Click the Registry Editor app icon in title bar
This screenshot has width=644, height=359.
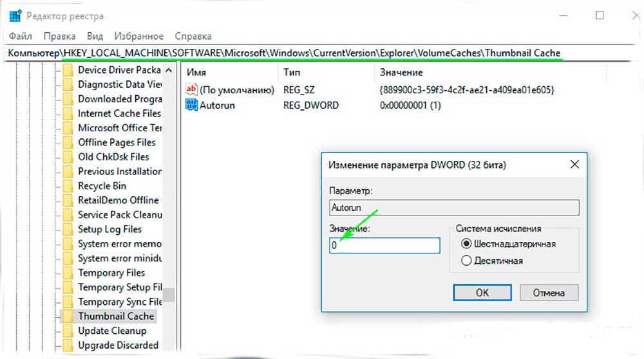(x=17, y=15)
